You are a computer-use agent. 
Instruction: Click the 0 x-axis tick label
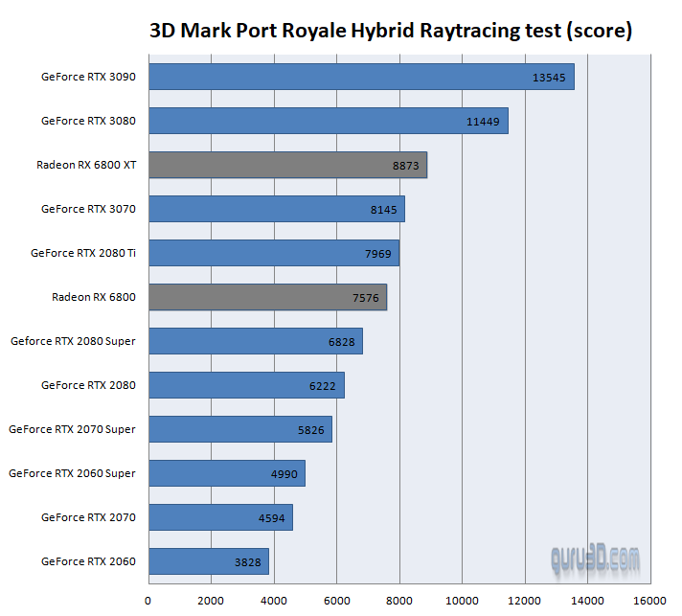coord(148,601)
